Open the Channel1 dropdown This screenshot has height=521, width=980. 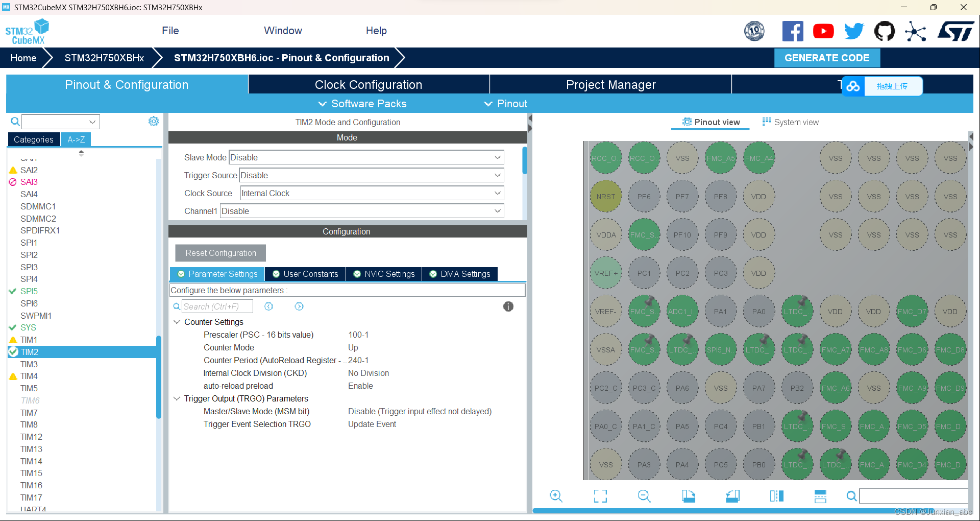tap(362, 211)
